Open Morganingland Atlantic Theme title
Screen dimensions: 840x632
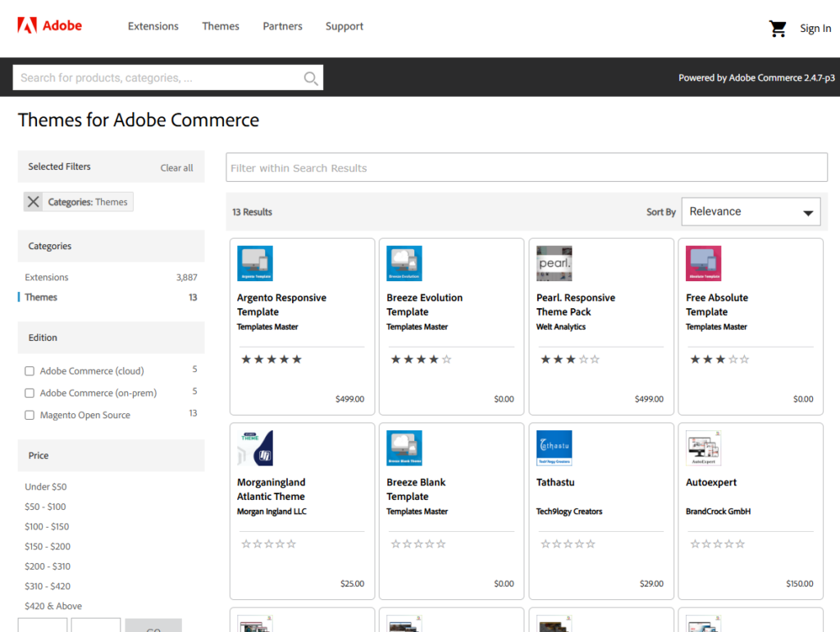tap(271, 489)
